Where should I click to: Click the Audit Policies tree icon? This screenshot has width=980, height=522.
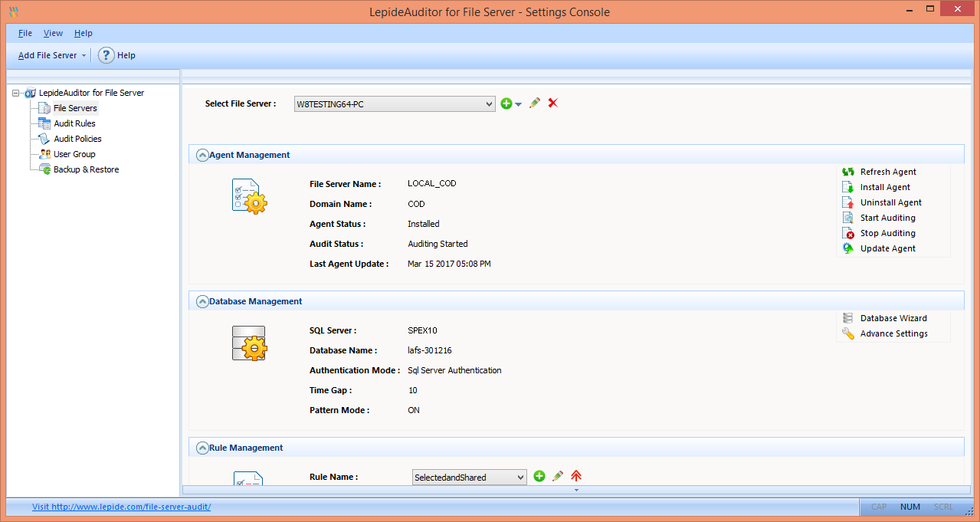point(45,139)
